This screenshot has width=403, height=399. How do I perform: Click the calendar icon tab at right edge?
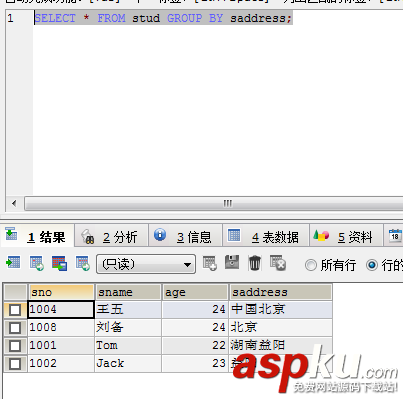tap(395, 236)
